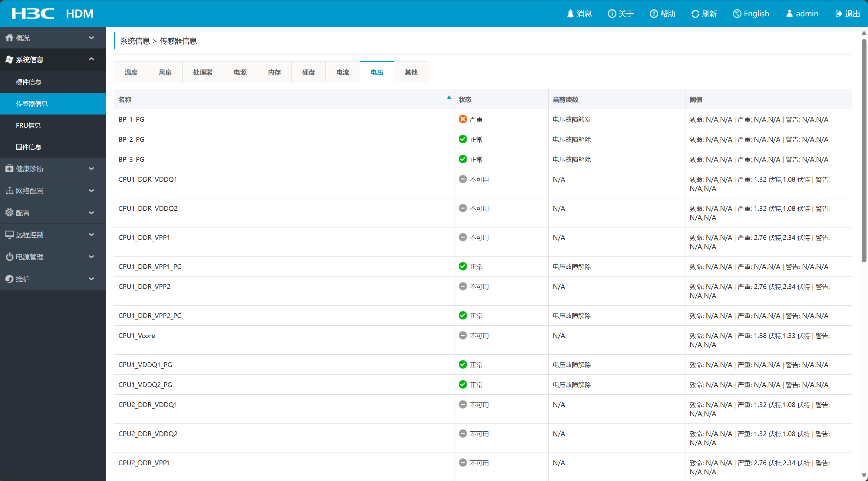868x481 pixels.
Task: Click the 退出 logout icon
Action: 838,14
